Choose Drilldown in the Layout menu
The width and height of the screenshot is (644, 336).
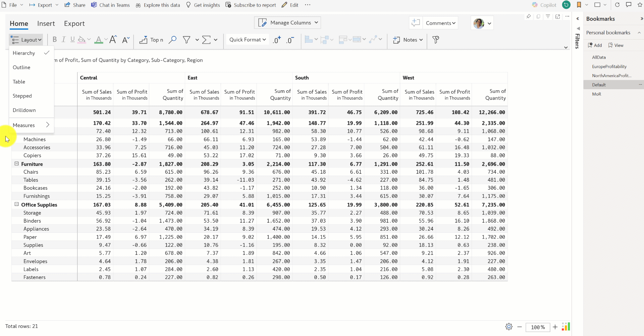pyautogui.click(x=24, y=110)
